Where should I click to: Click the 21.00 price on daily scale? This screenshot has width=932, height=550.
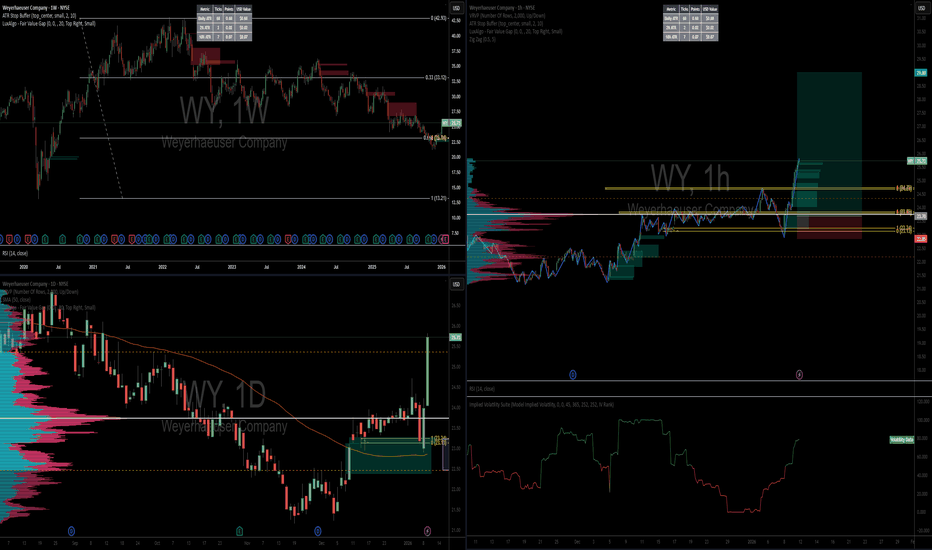(456, 530)
